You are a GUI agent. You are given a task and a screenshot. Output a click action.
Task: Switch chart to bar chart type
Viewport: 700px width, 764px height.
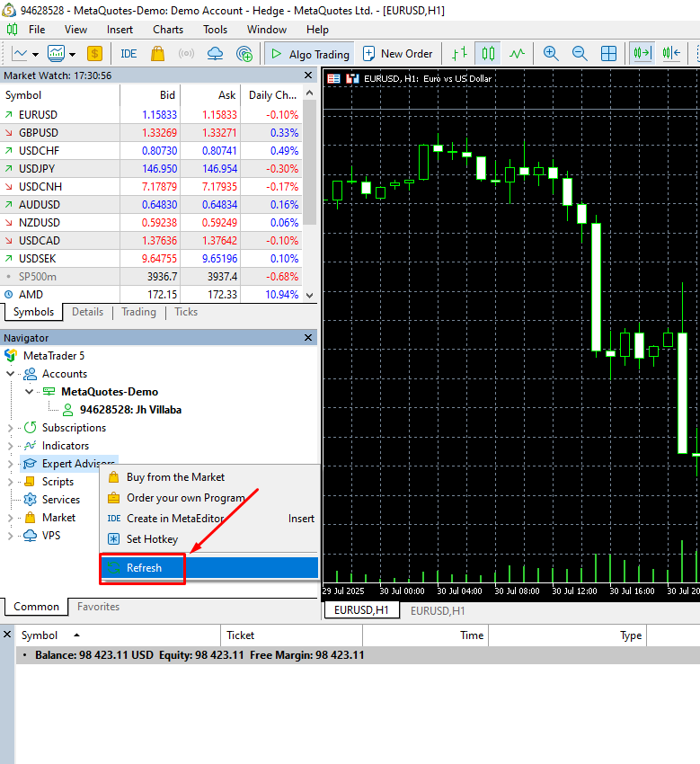[x=459, y=54]
